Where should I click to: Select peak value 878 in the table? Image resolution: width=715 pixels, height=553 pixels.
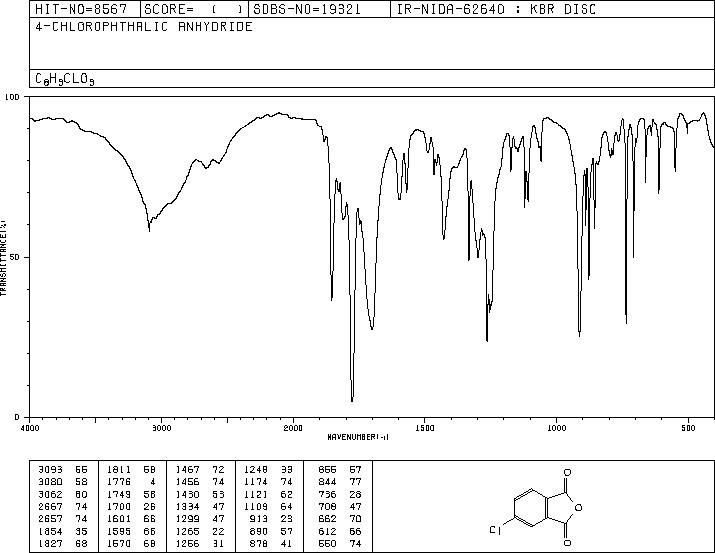click(259, 543)
